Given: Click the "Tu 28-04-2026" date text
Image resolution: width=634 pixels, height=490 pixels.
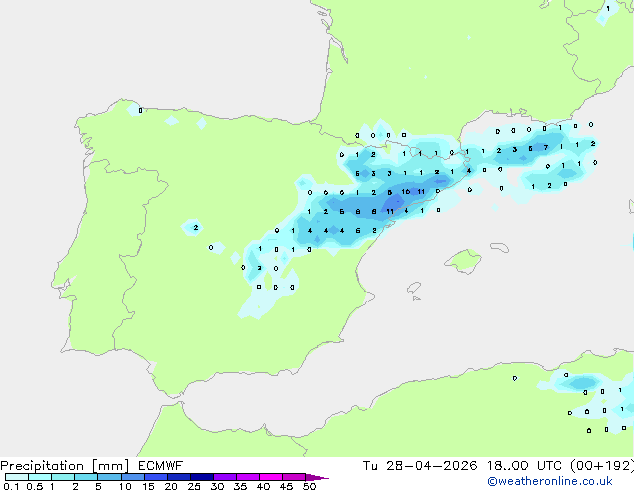Looking at the screenshot, I should pos(420,466).
